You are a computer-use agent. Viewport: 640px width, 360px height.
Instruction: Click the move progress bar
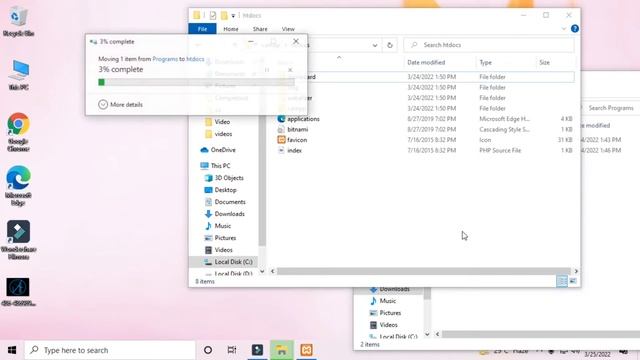(196, 82)
